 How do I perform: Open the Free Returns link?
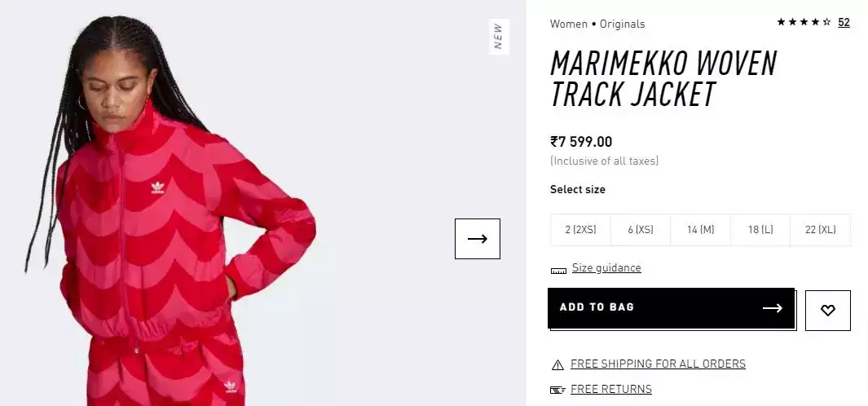(x=611, y=390)
